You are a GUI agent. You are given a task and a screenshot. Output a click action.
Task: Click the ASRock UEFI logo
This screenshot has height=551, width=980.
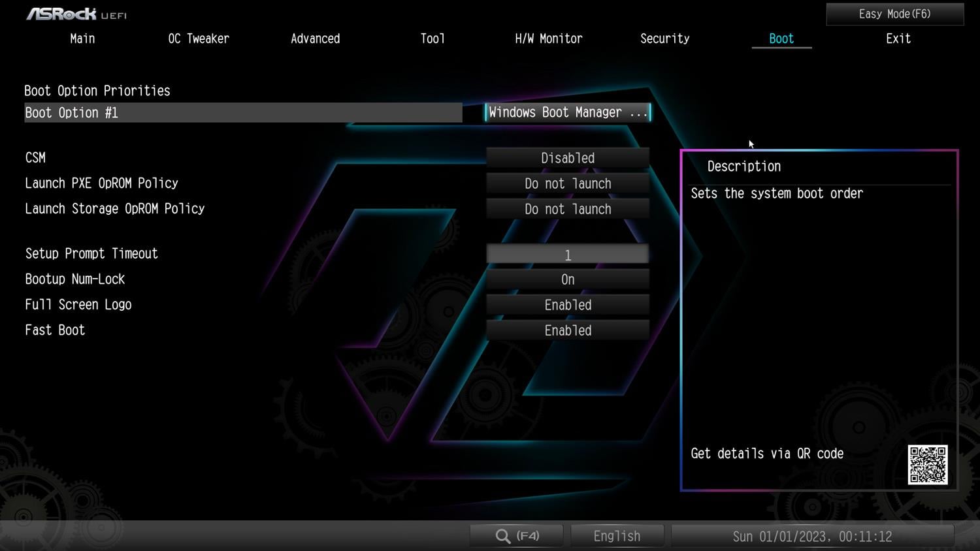pos(76,14)
